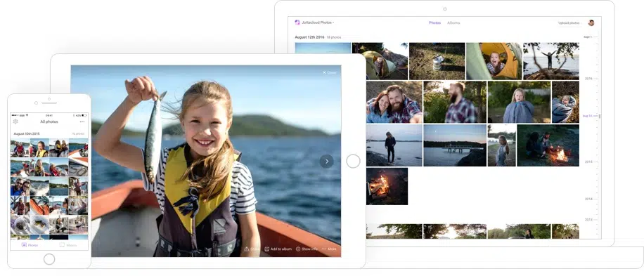Share the fish photo on tablet
The height and width of the screenshot is (276, 644).
click(x=252, y=249)
